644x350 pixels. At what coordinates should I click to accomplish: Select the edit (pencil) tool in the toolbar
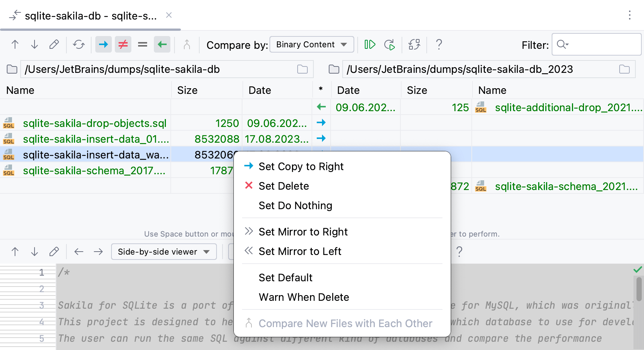coord(54,44)
